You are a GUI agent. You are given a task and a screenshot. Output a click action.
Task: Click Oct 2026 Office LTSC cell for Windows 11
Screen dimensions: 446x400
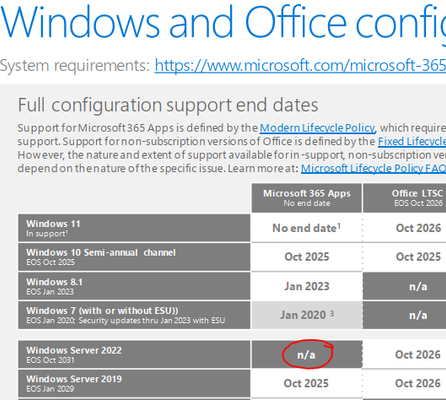pos(404,228)
